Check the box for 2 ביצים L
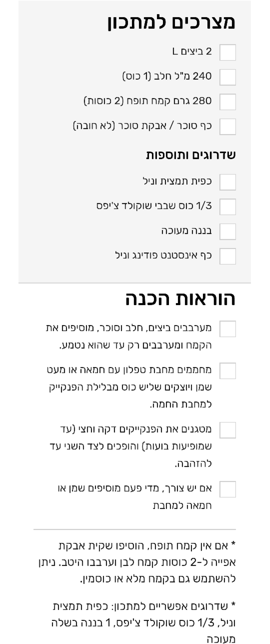 click(x=227, y=52)
